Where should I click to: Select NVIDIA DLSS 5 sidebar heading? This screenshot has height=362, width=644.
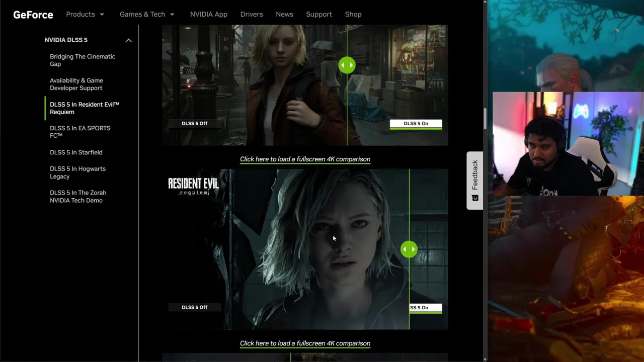(66, 40)
